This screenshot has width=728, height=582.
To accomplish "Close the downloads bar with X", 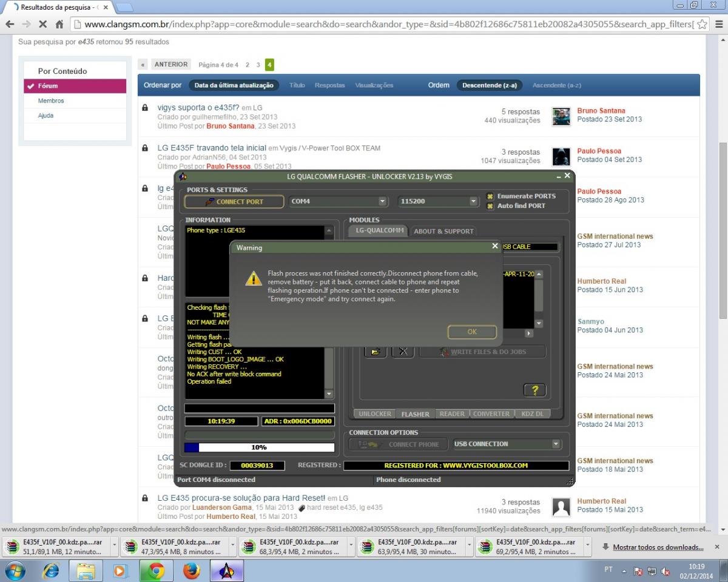I will click(718, 546).
